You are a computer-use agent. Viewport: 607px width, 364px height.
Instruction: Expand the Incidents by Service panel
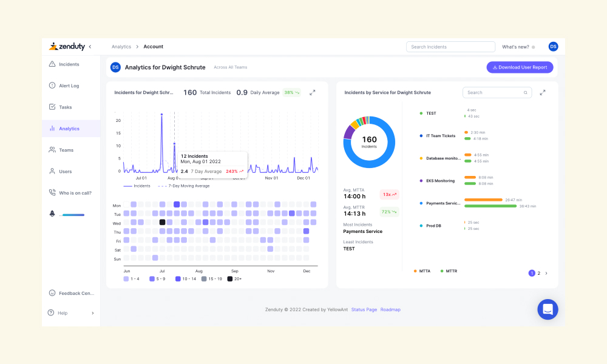click(542, 92)
